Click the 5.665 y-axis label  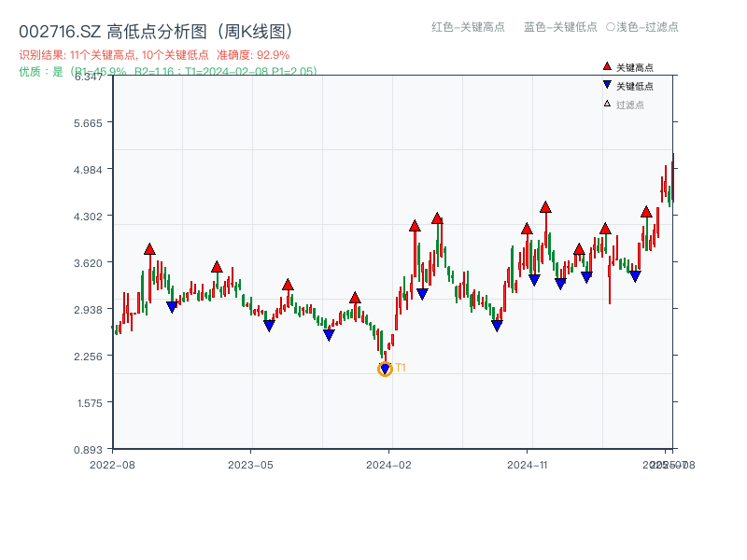pos(88,123)
